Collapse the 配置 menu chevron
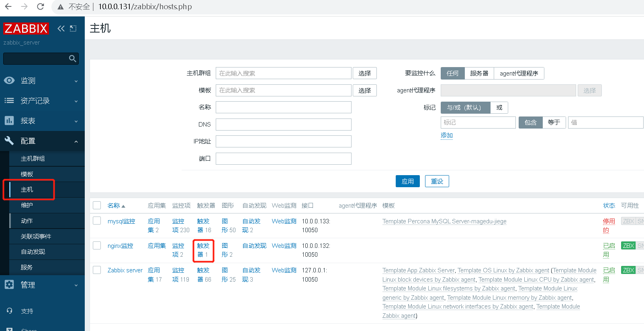644x331 pixels. click(x=76, y=141)
